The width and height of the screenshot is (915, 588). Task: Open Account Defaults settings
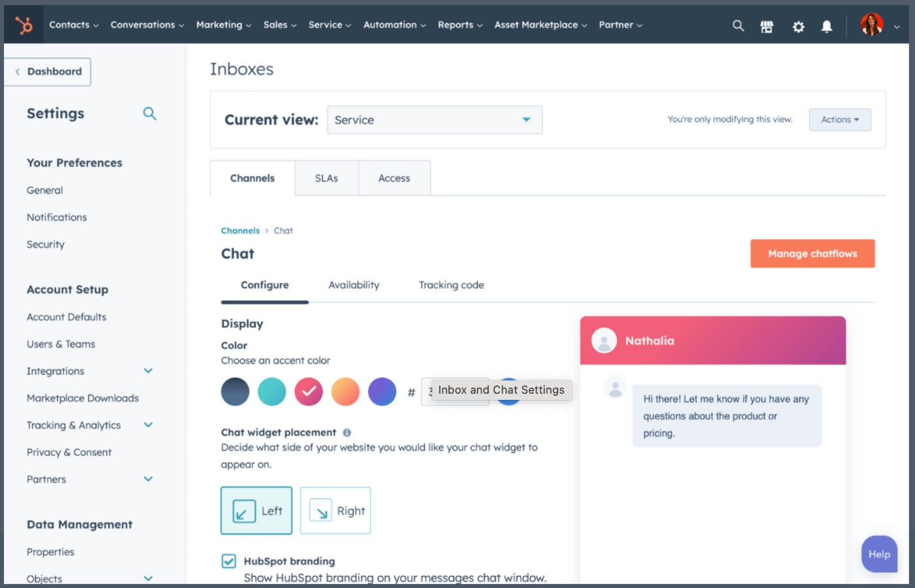click(x=67, y=318)
